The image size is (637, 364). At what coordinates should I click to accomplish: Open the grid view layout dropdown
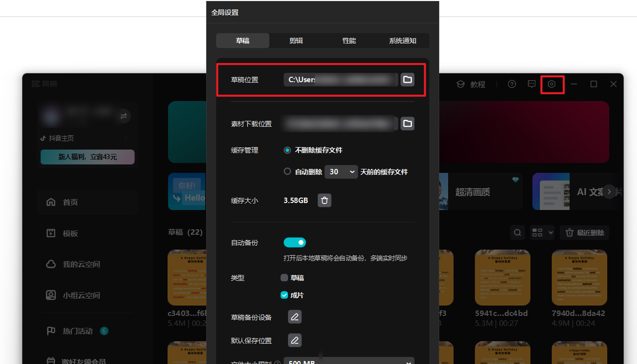click(x=542, y=232)
